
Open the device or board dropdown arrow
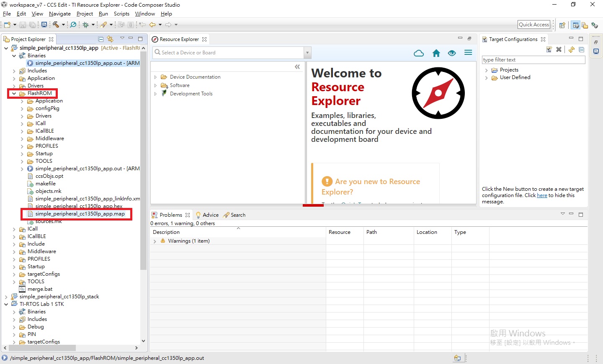(308, 53)
